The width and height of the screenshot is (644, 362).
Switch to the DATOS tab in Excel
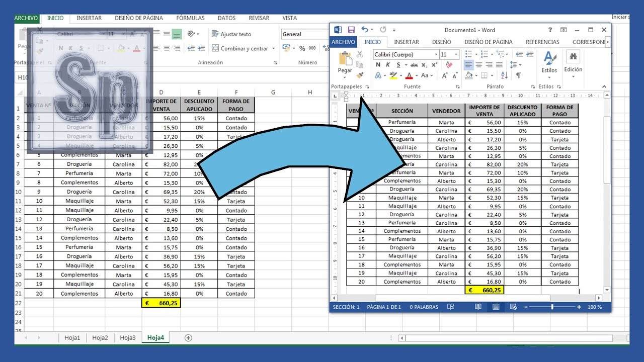pyautogui.click(x=226, y=18)
